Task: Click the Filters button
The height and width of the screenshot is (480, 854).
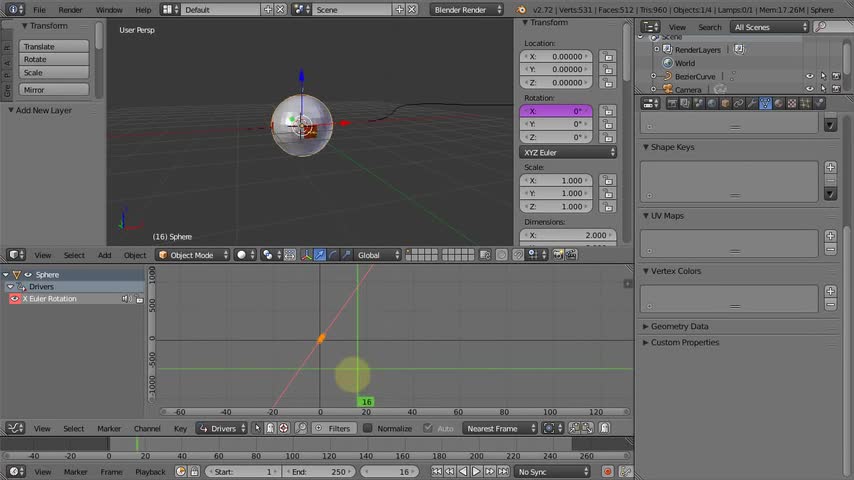Action: 334,428
